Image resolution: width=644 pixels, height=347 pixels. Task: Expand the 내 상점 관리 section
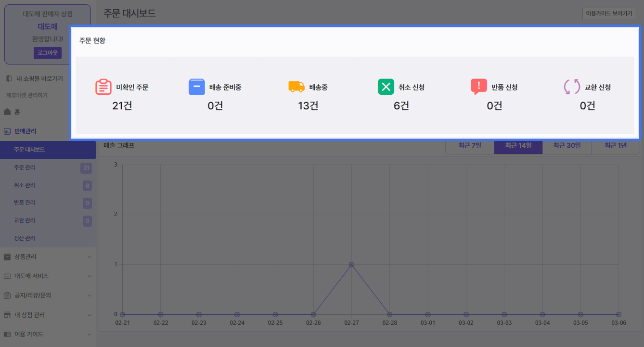click(x=48, y=315)
